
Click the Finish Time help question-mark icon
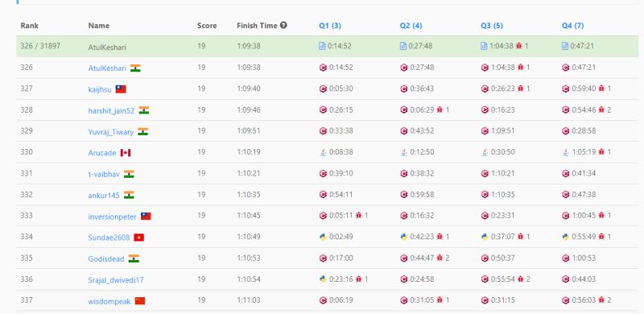(283, 25)
